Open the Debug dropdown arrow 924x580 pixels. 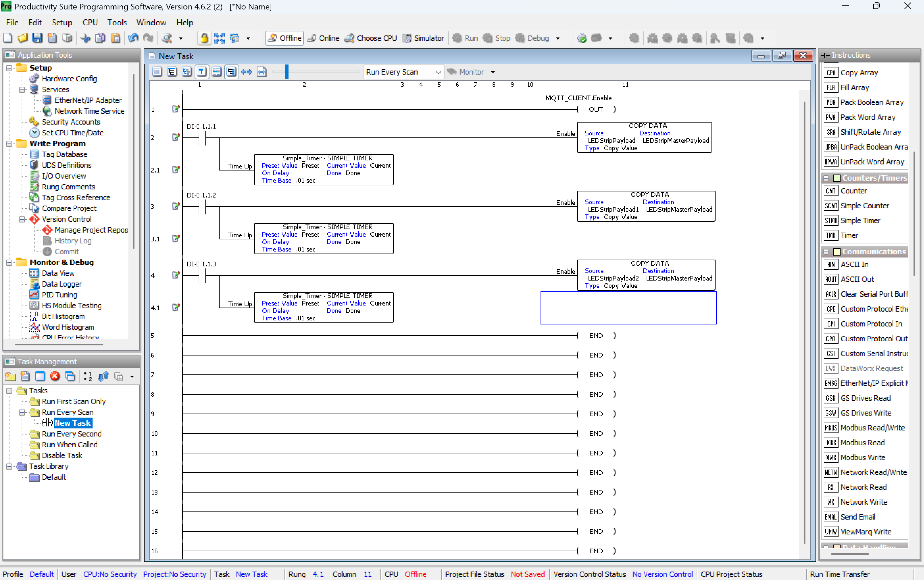click(x=557, y=38)
